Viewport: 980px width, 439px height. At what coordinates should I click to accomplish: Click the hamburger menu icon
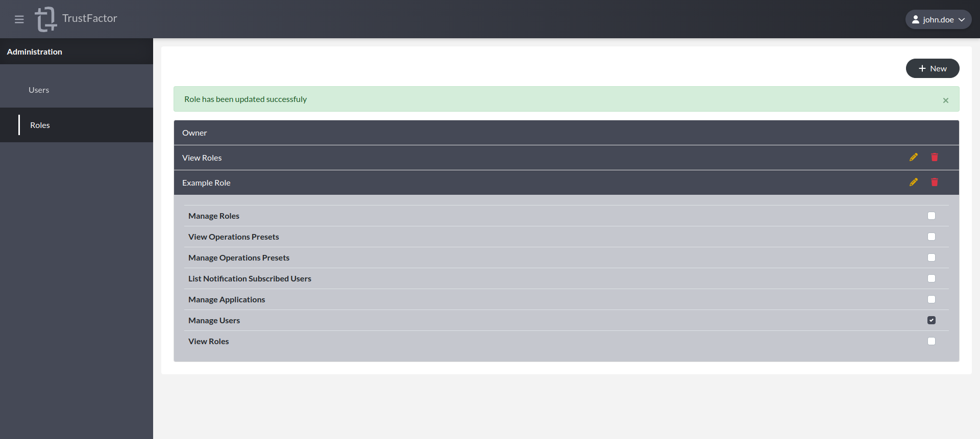tap(19, 19)
